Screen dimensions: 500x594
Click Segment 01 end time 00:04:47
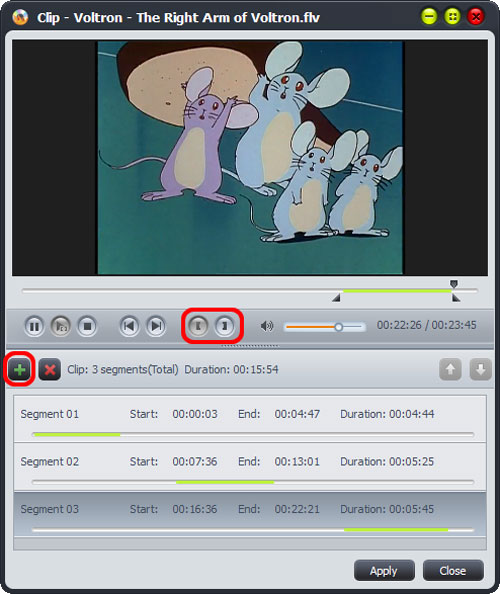297,414
